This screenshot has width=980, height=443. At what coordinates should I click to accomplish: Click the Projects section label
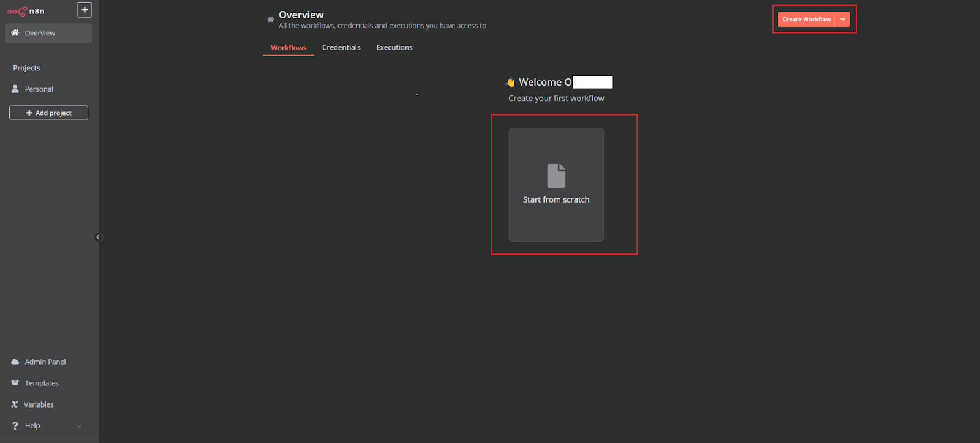(26, 68)
